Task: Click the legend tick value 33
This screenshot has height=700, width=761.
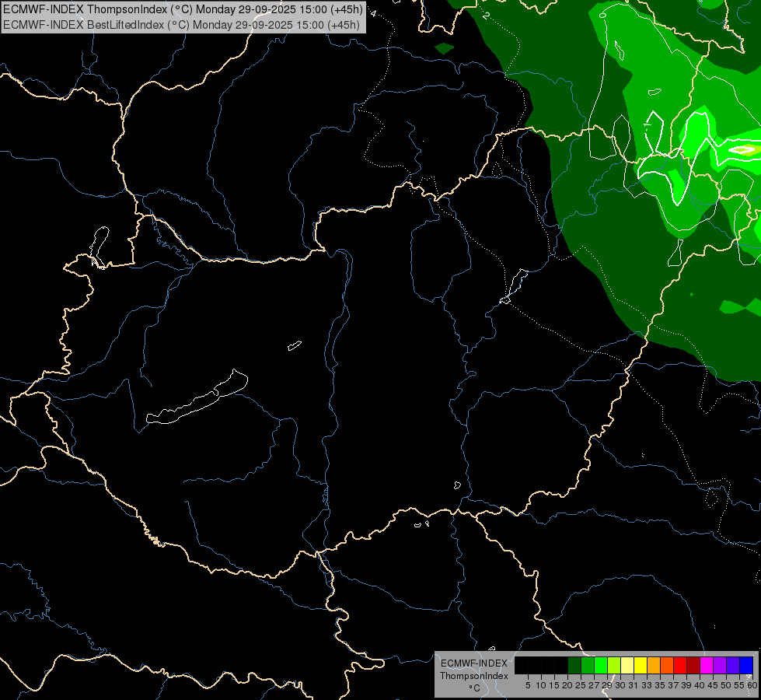Action: 647,685
